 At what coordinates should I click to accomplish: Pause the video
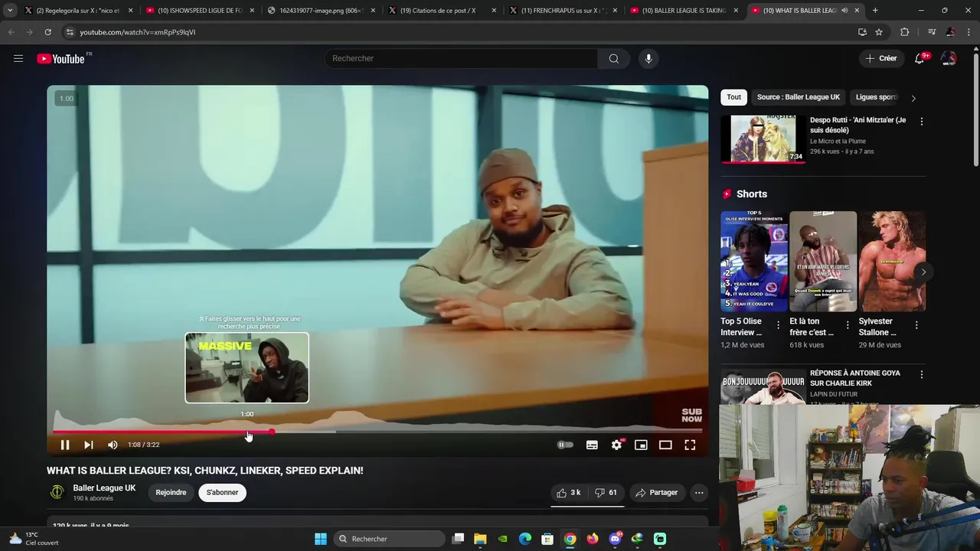[65, 445]
